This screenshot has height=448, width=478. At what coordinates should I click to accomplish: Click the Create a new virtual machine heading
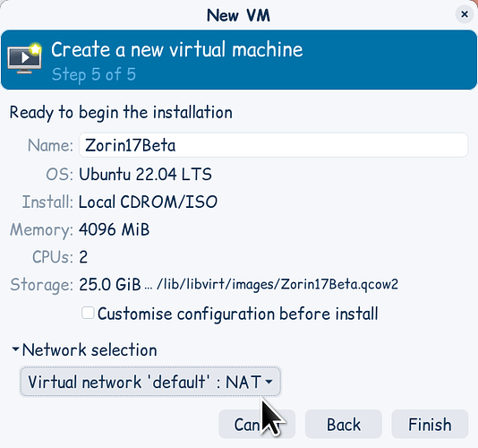click(x=177, y=49)
